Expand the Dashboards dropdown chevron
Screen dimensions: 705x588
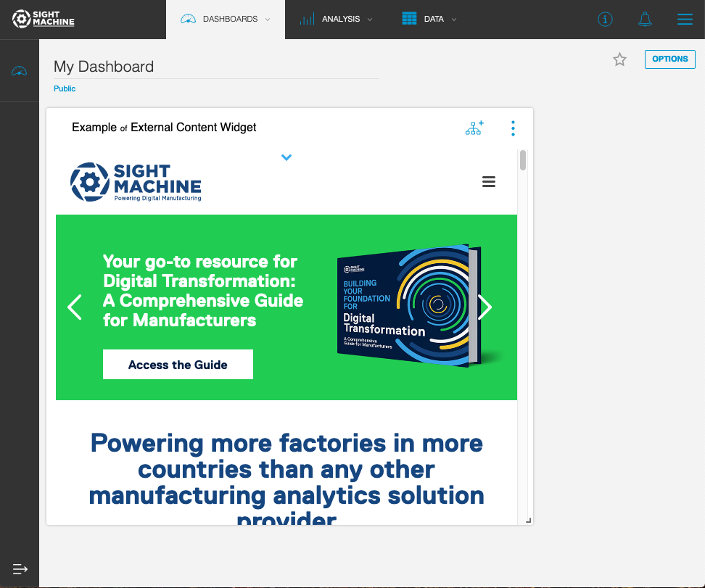[268, 20]
